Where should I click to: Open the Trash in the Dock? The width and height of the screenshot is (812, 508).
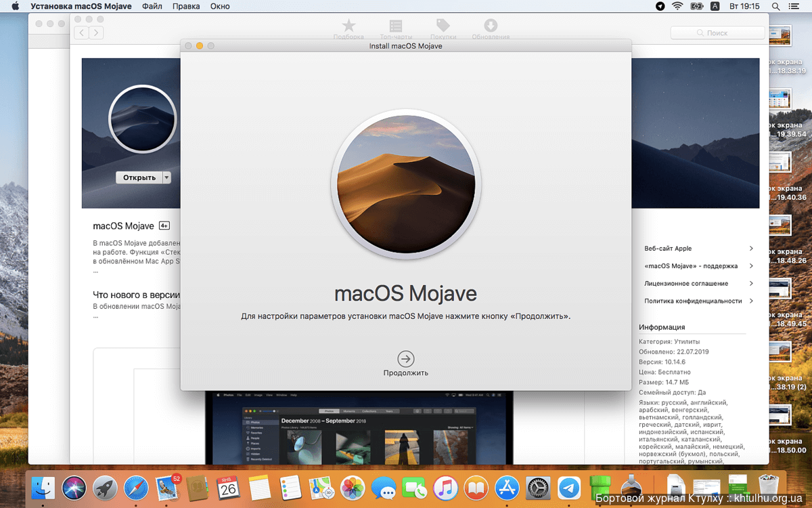(x=769, y=487)
